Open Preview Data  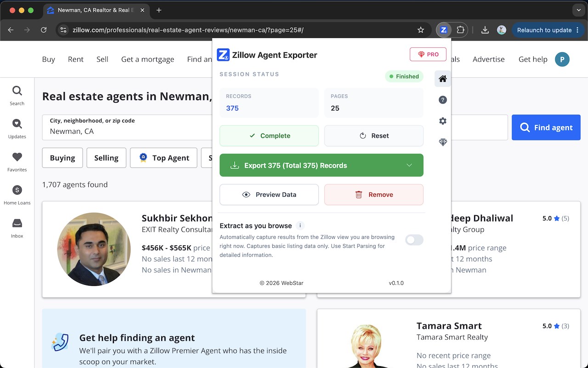coord(269,195)
